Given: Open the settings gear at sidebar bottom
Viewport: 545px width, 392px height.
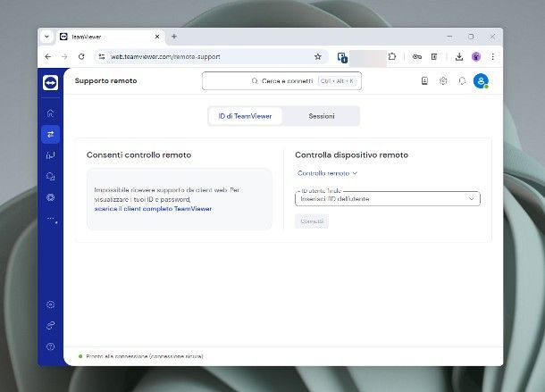Looking at the screenshot, I should pyautogui.click(x=50, y=304).
